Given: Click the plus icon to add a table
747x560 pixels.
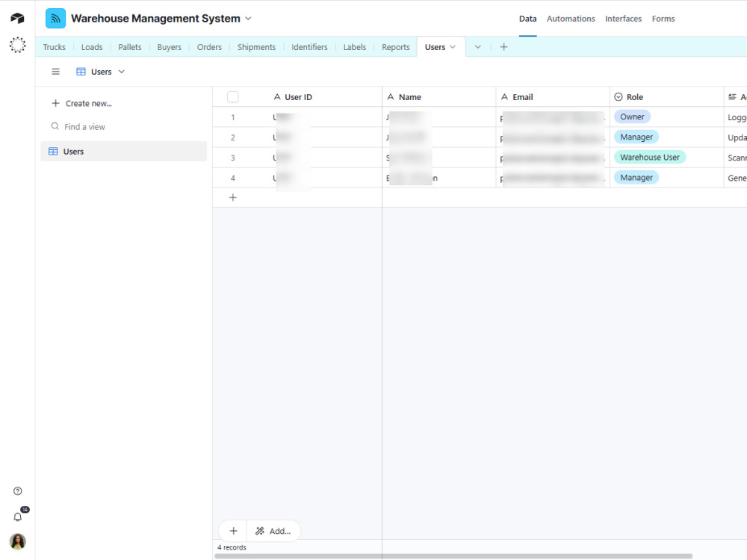Looking at the screenshot, I should coord(503,46).
